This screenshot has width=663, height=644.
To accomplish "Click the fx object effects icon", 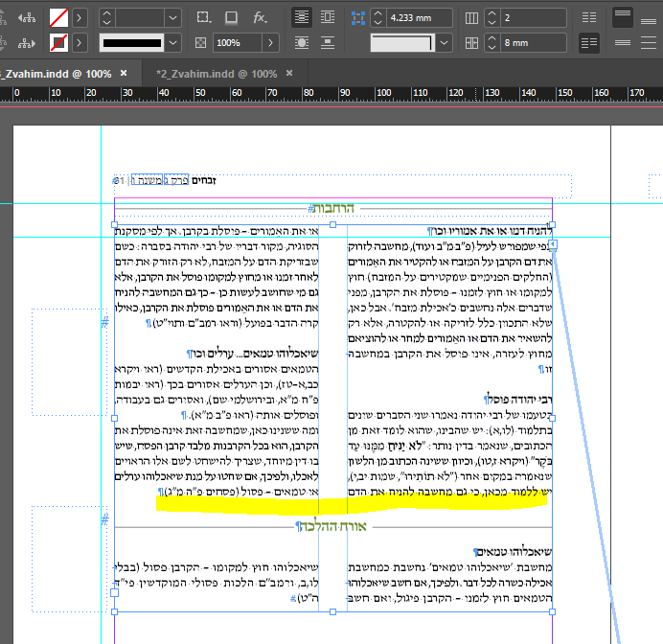I will pos(260,17).
